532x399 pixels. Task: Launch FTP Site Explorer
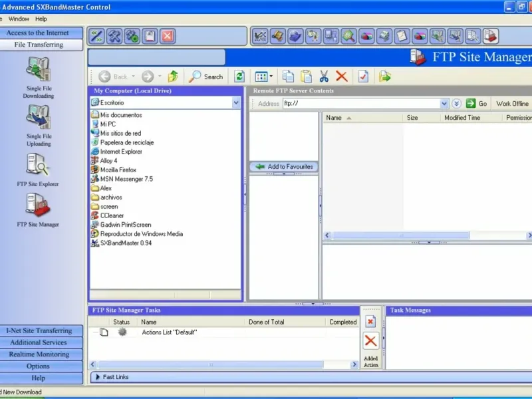(38, 170)
